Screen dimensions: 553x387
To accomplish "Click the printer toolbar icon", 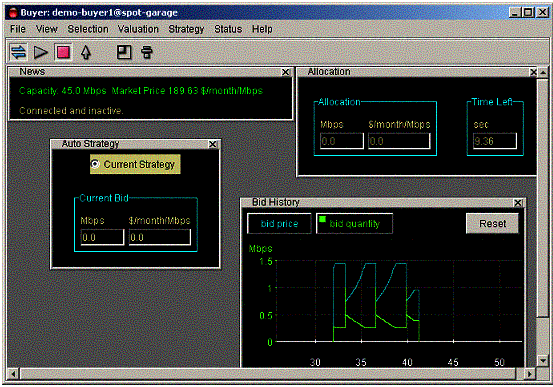I will coord(147,52).
